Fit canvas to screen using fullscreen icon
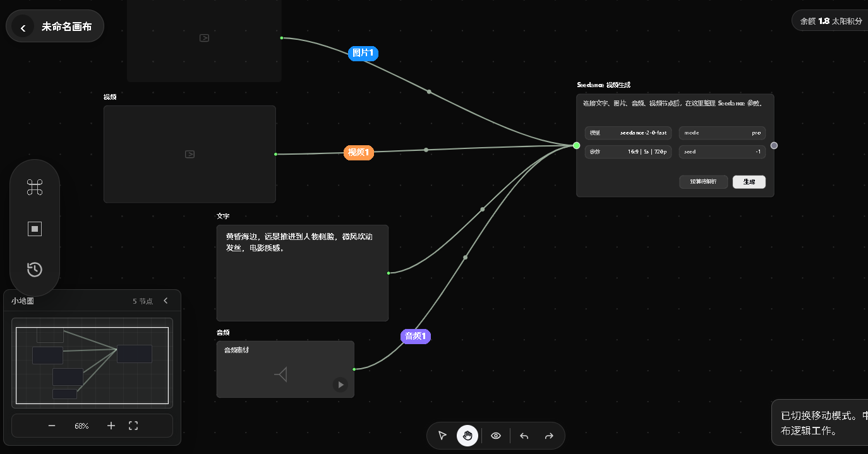 tap(133, 426)
